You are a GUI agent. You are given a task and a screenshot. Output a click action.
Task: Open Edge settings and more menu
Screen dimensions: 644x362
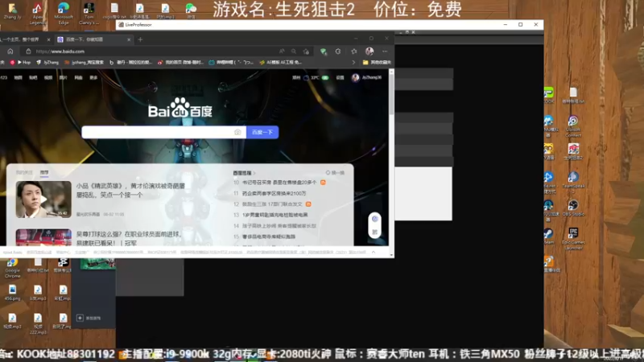coord(385,51)
